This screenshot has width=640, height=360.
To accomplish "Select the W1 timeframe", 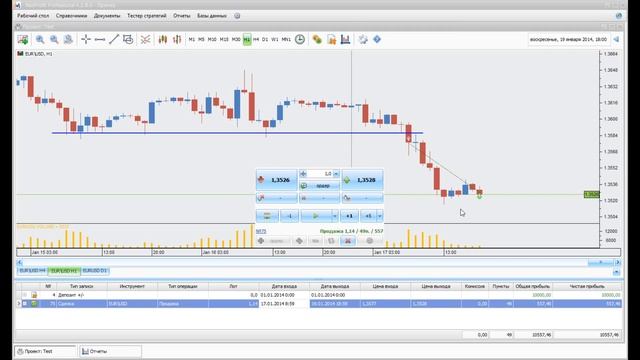I will 275,39.
